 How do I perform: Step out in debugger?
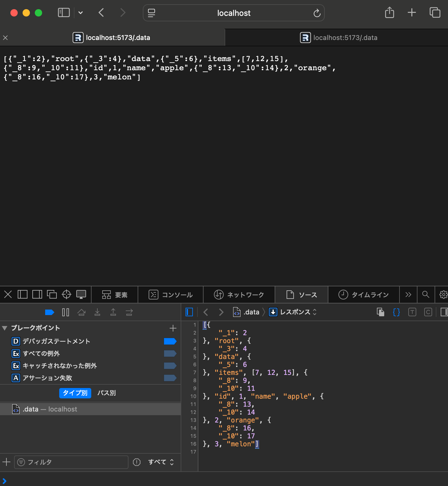(x=113, y=312)
